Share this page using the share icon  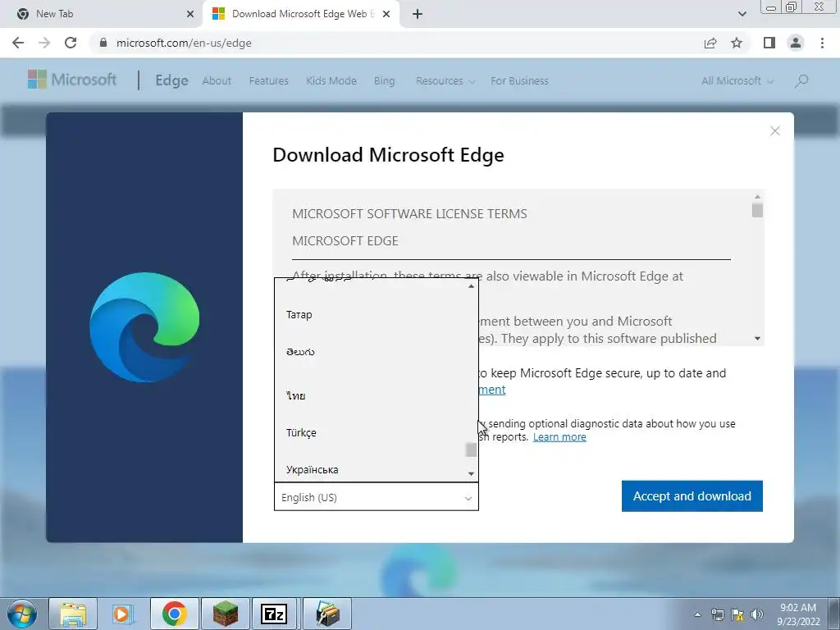point(710,43)
